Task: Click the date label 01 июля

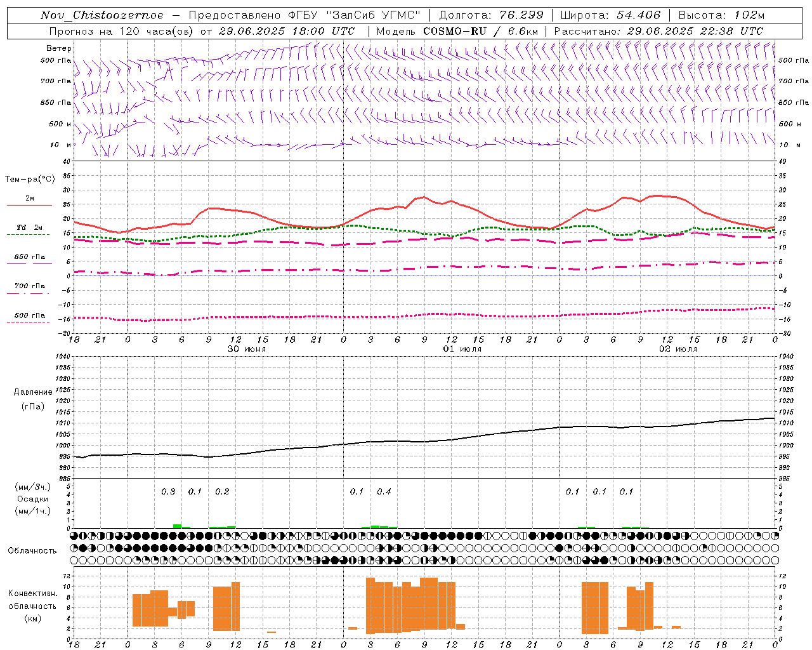Action: (x=462, y=349)
